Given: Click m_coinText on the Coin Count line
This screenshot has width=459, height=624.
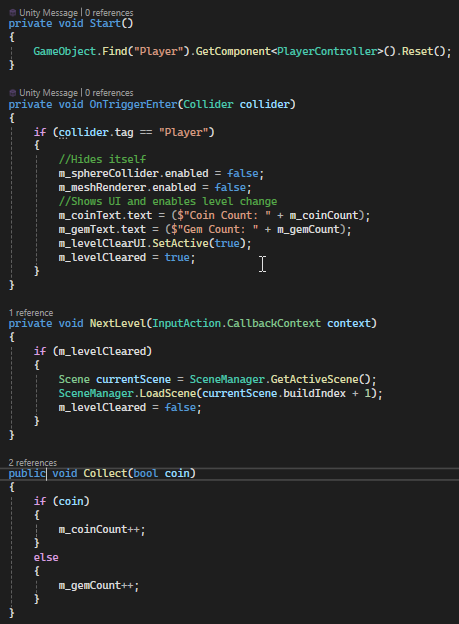Looking at the screenshot, I should pos(90,215).
